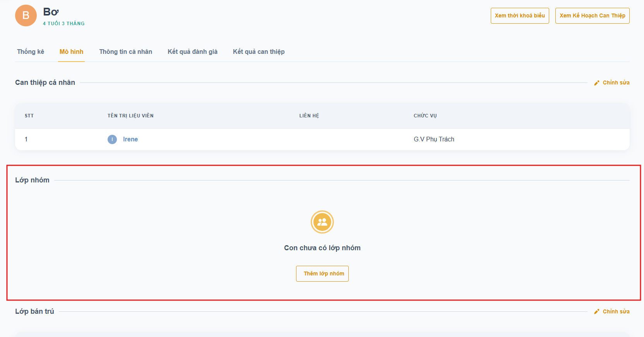Click the CHỨC VỤ column header
The width and height of the screenshot is (644, 337).
[425, 116]
